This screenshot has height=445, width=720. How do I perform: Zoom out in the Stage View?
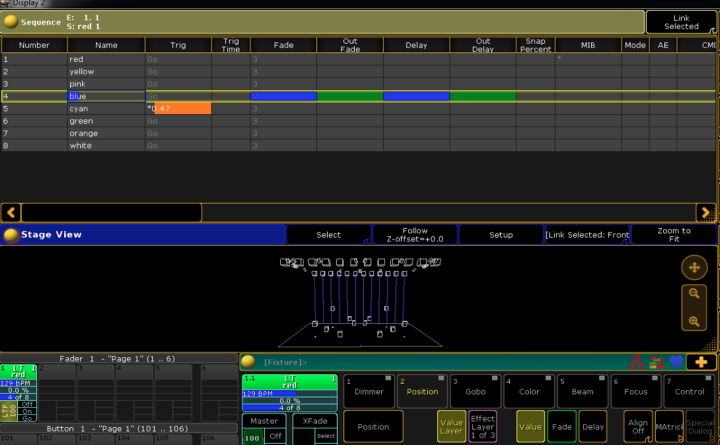coord(694,293)
